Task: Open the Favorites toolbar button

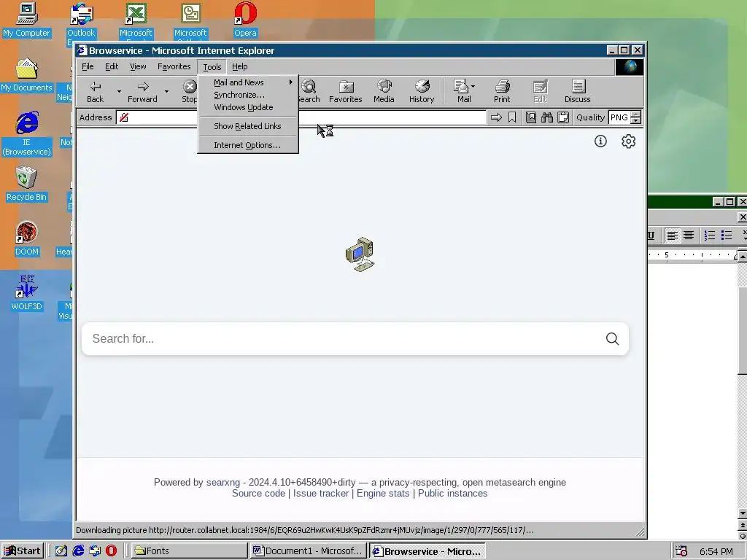Action: (x=345, y=91)
